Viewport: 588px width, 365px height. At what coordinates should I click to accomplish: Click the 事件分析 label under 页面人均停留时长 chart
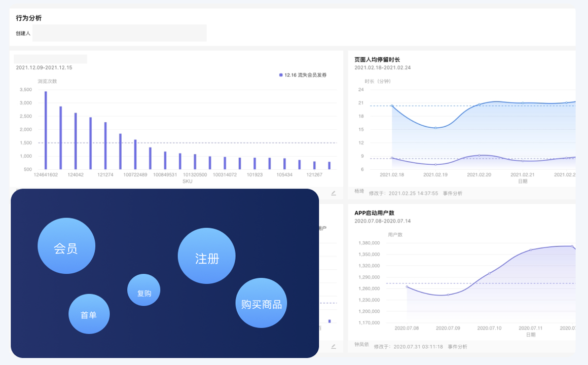click(x=452, y=193)
